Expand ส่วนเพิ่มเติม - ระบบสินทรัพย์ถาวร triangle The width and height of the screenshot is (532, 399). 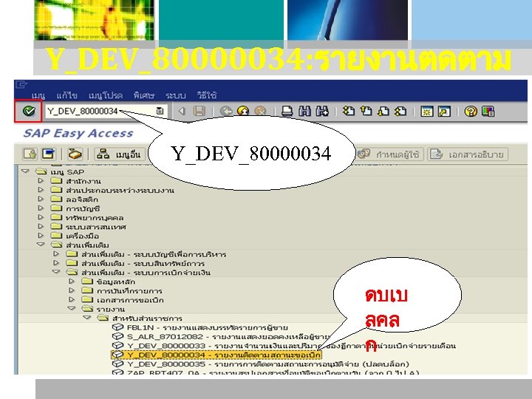coord(56,263)
